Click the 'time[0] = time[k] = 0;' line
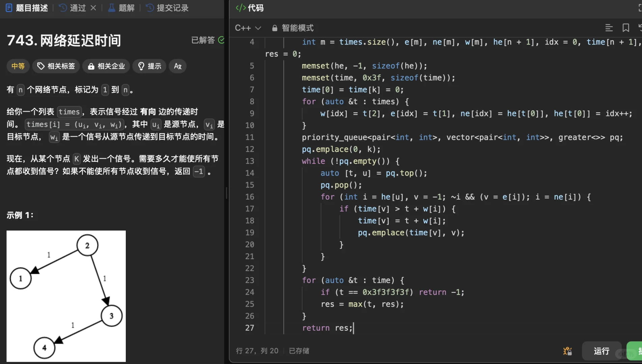This screenshot has width=642, height=364. click(353, 90)
